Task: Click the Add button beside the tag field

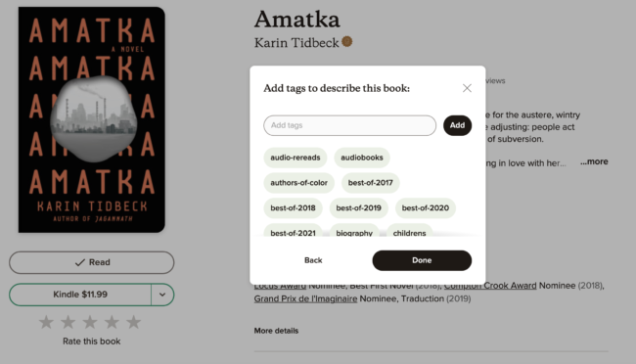Action: coord(457,125)
